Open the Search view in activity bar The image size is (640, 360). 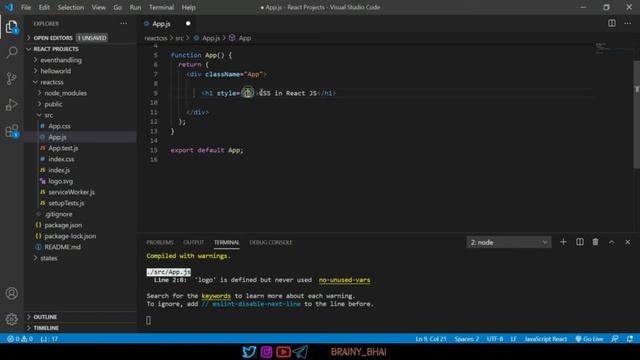tap(12, 52)
